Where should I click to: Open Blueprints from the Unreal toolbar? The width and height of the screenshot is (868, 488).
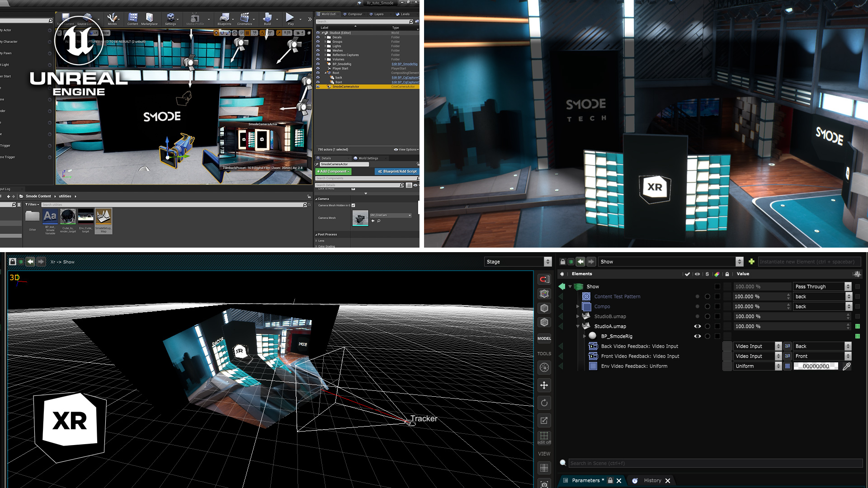224,19
